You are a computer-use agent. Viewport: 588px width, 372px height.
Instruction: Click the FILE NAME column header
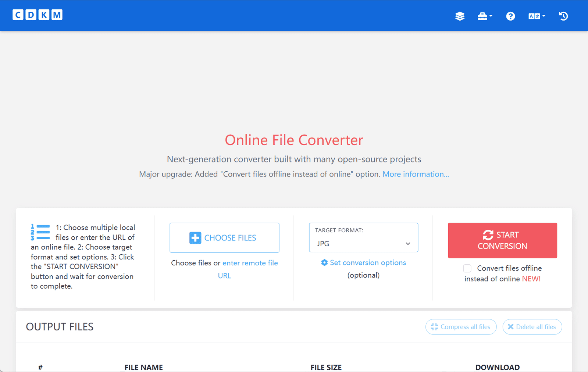click(143, 367)
